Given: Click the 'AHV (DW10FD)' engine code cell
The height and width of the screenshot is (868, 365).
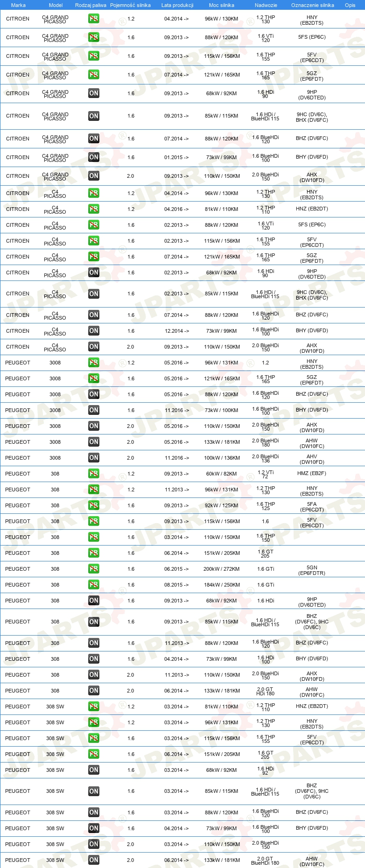Looking at the screenshot, I should 312,459.
